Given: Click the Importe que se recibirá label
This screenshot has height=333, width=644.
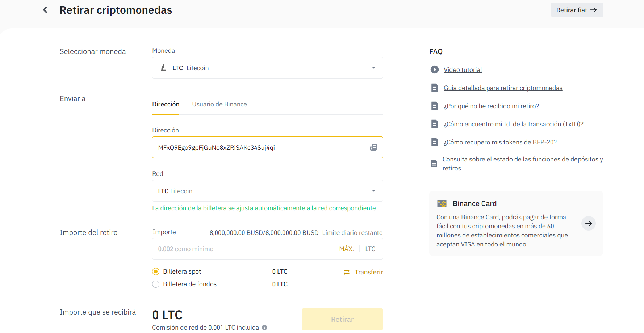Looking at the screenshot, I should pos(98,312).
